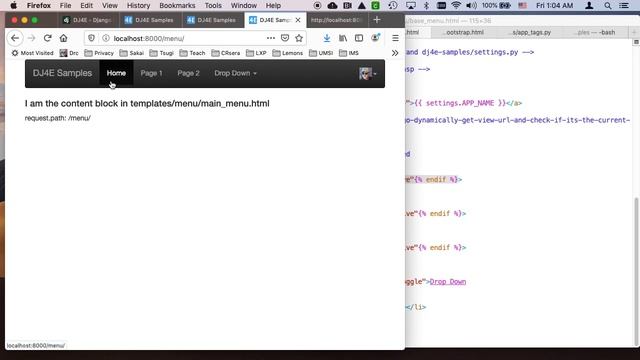Viewport: 640px width, 360px height.
Task: Click Wi-Fi icon in menu bar
Action: (x=456, y=6)
